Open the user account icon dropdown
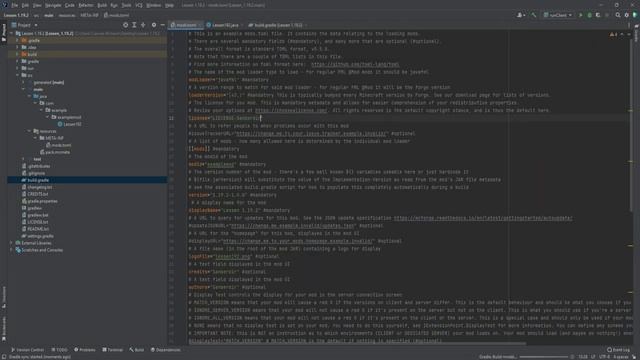Screen dimensions: 640x360 coord(521,15)
